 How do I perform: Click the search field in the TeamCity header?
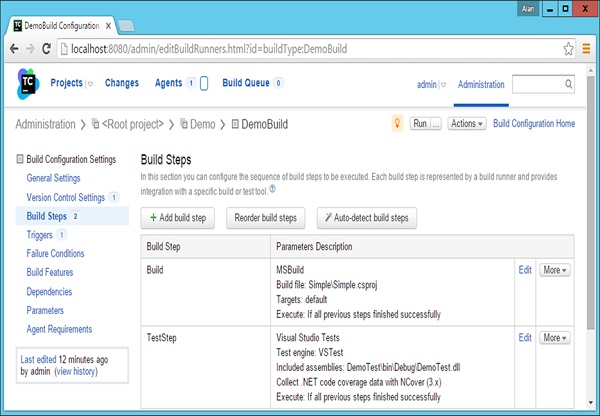tap(546, 85)
